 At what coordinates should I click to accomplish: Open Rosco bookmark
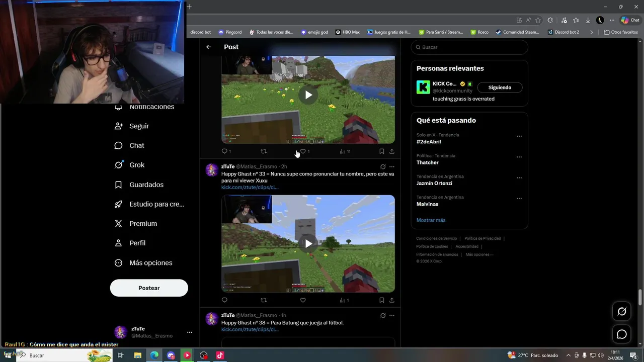(x=479, y=32)
